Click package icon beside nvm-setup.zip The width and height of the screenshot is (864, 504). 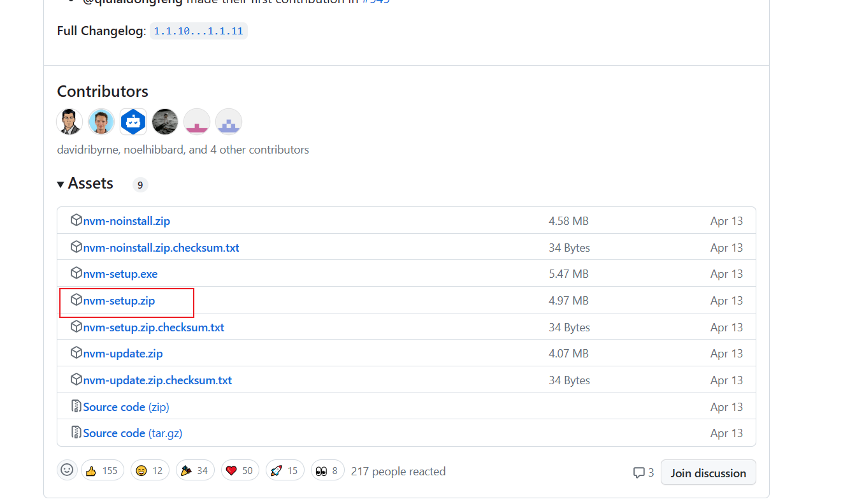[x=76, y=300]
